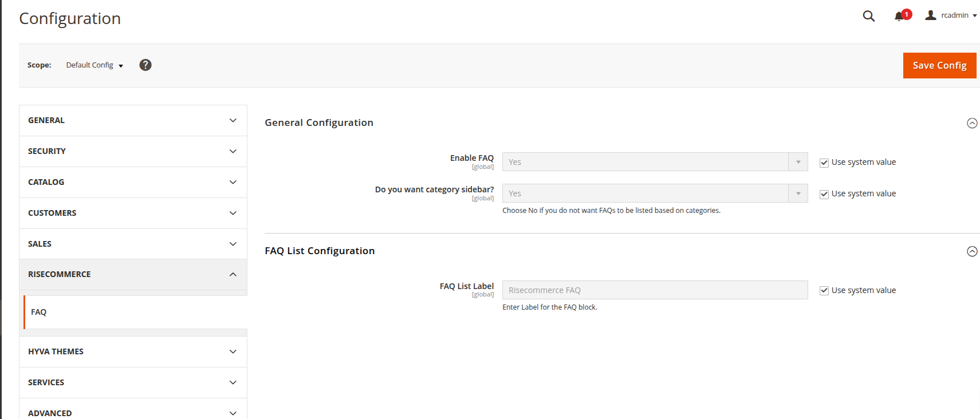The width and height of the screenshot is (980, 419).
Task: Expand the SALES configuration section
Action: click(133, 244)
